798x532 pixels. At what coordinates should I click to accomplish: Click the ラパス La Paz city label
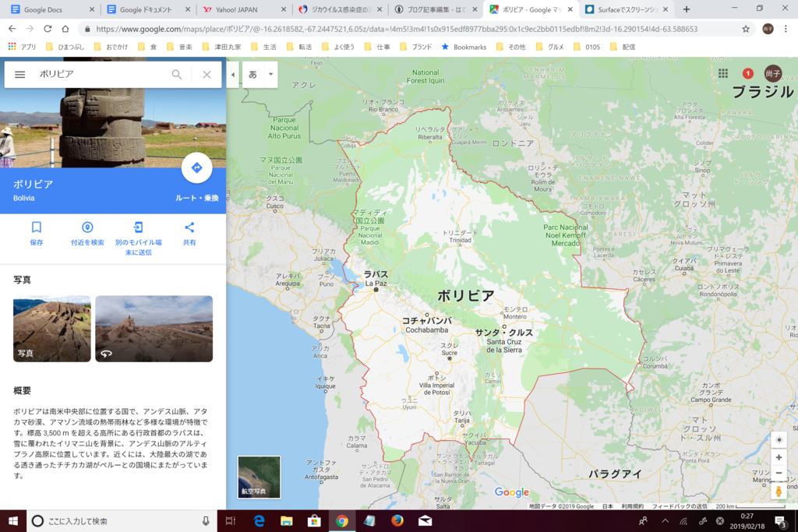point(376,278)
